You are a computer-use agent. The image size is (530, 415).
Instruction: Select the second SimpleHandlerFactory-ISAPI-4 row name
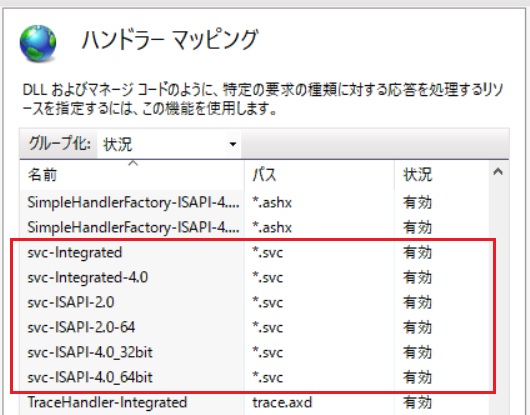point(134,227)
